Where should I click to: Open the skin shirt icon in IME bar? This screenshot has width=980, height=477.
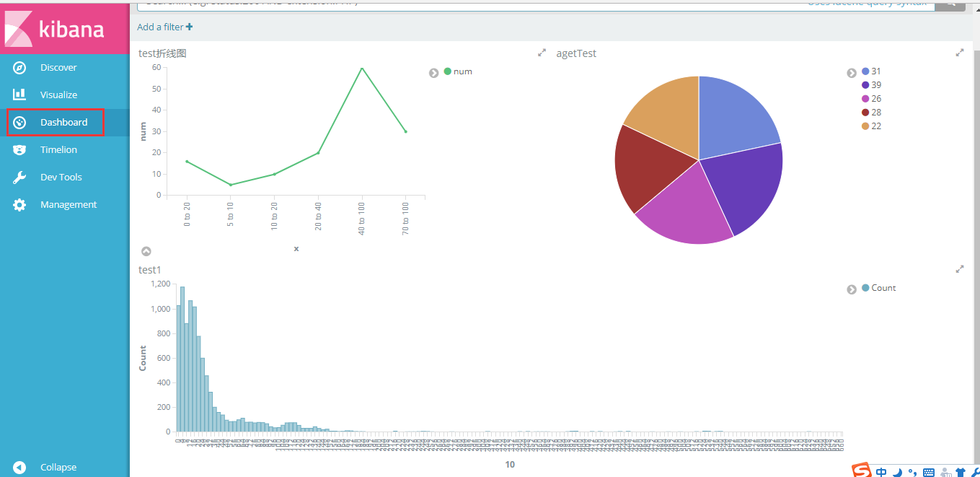pos(960,472)
